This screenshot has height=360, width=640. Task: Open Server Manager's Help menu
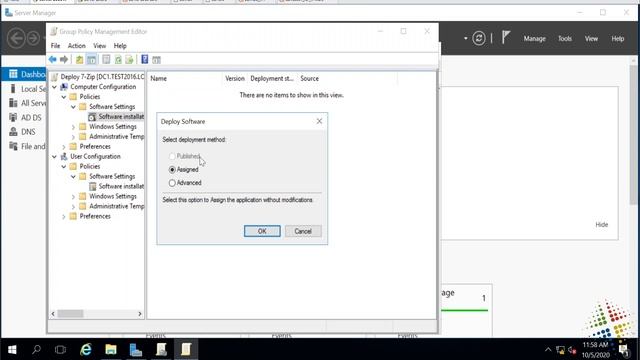click(618, 39)
